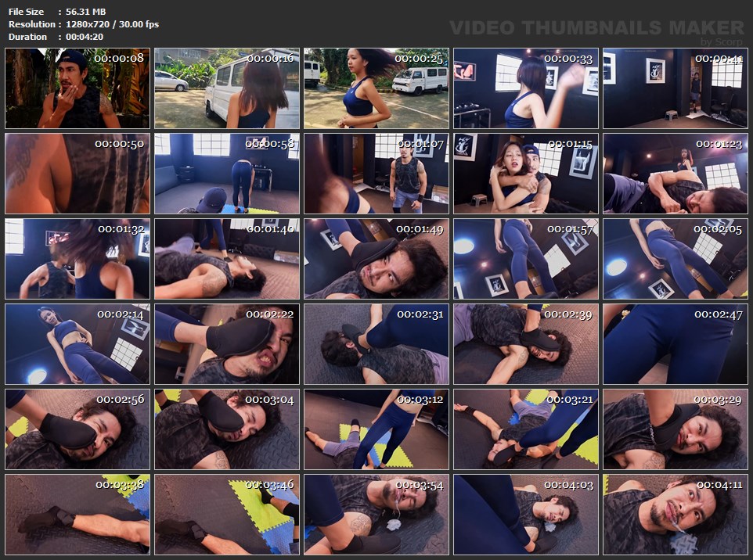This screenshot has height=560, width=753.
Task: Select the frame at 00:03:38
Action: (77, 515)
